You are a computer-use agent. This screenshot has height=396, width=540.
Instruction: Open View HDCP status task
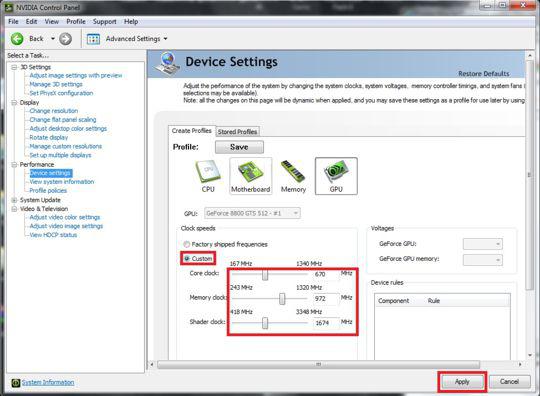coord(53,235)
